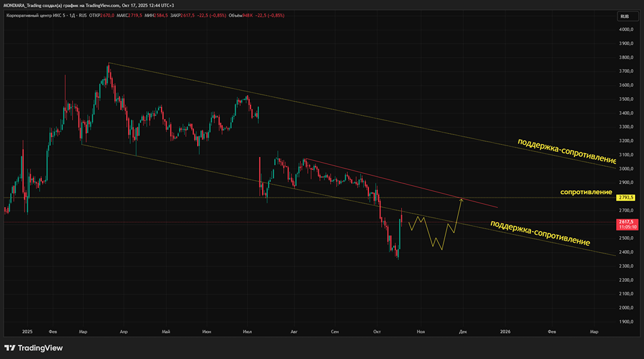Screen dimensions: 644x359
Task: Click the 1900,0 price axis label
Action: point(626,322)
